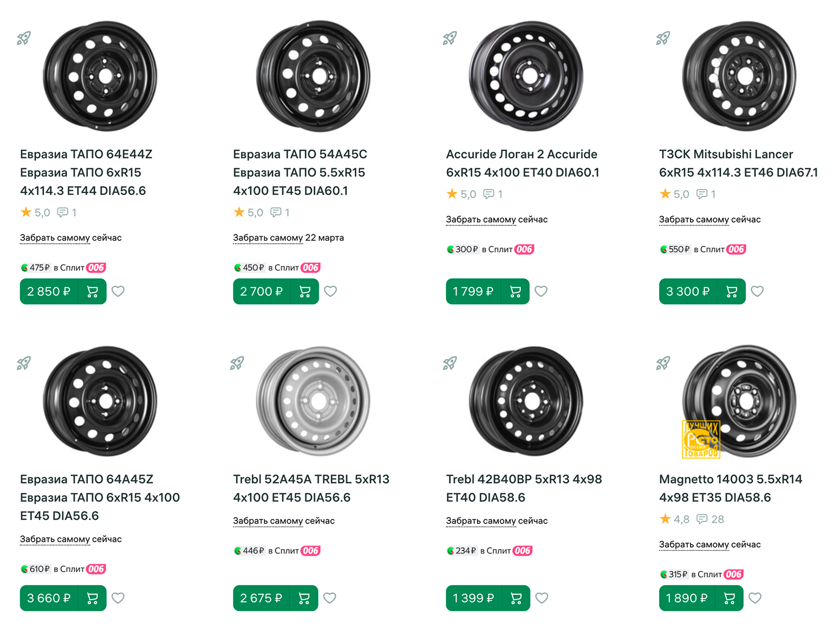Toggle wishlist heart for Magnetto 14003
Image resolution: width=834 pixels, height=644 pixels.
click(x=755, y=598)
